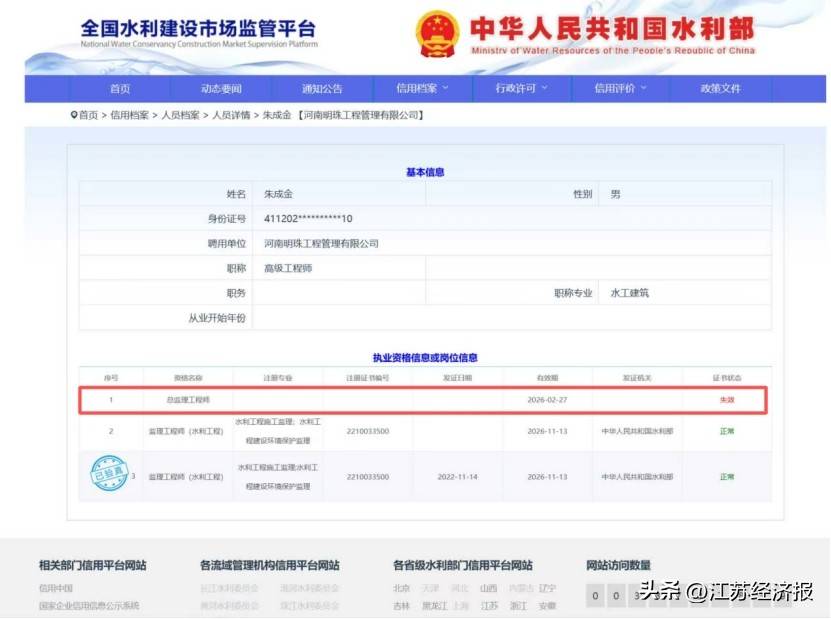The height and width of the screenshot is (619, 831).
Task: Click 朱成金 name in the breadcrumb
Action: [277, 115]
